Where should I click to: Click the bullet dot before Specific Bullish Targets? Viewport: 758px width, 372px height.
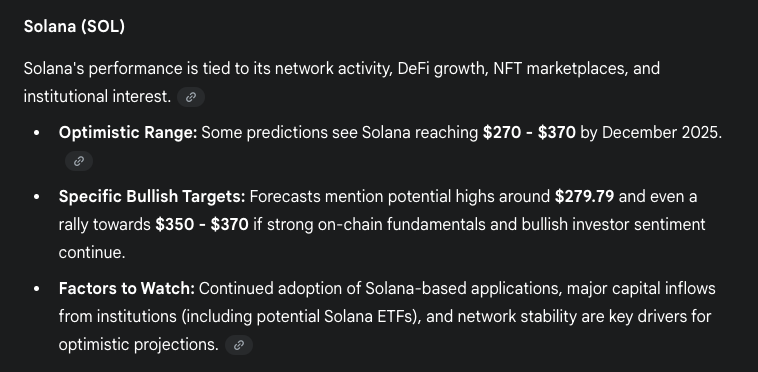click(x=37, y=197)
